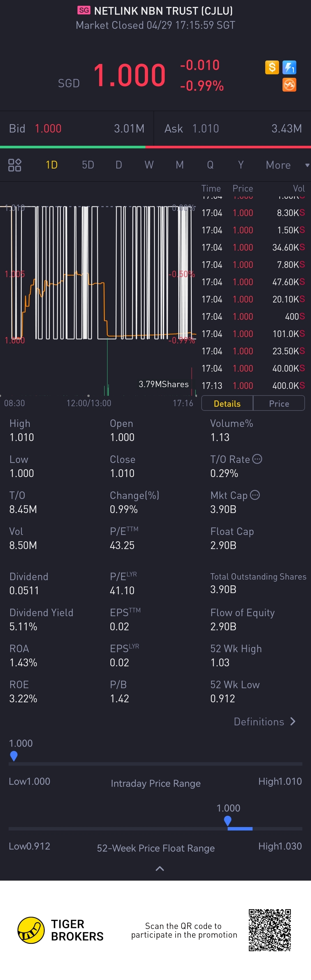Tap the 52-Week Price Float Range marker

(228, 821)
